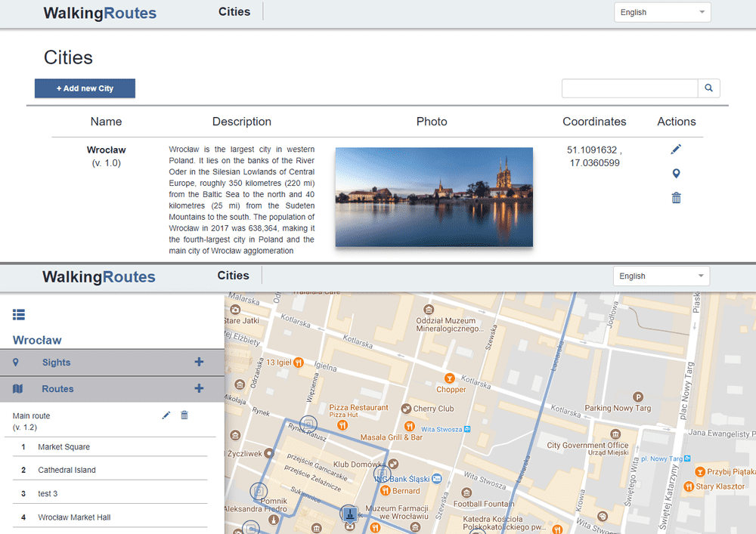Viewport: 756px width, 534px height.
Task: Click Cherry Club marker on map
Action: point(406,409)
